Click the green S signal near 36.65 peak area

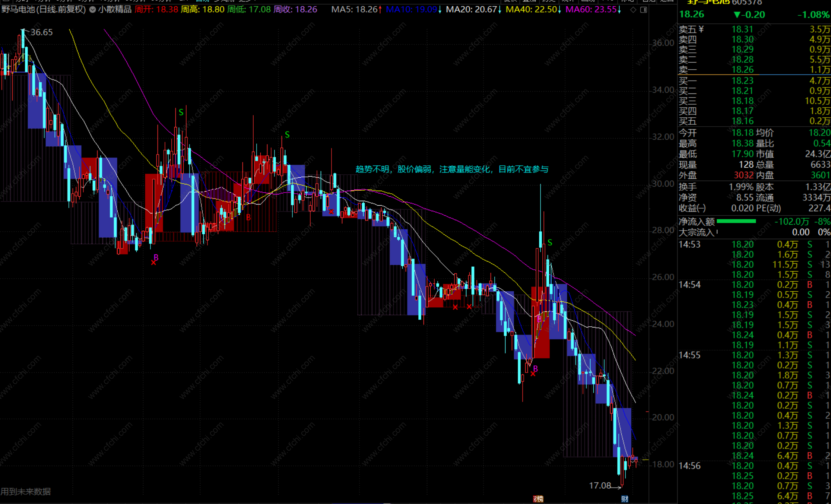pos(181,112)
